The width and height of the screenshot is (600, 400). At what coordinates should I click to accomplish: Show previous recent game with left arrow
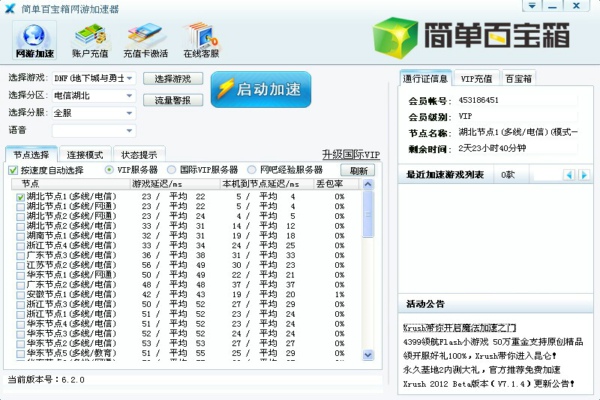point(569,175)
